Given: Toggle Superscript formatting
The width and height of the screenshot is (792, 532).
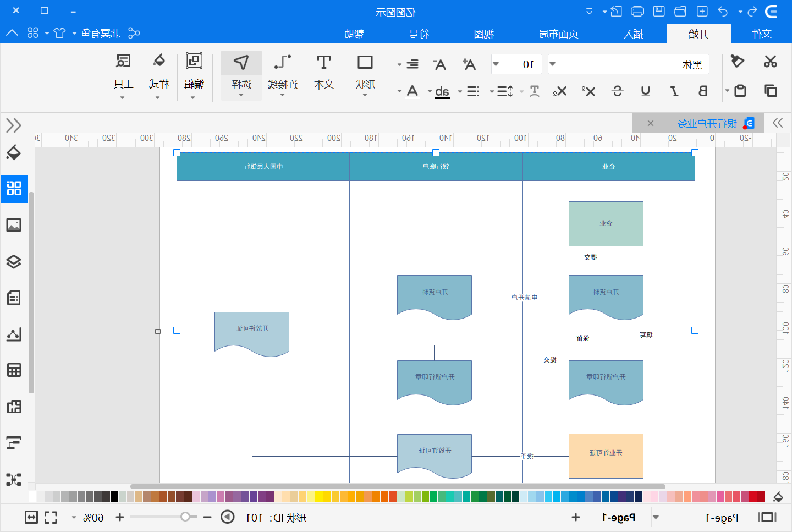Looking at the screenshot, I should 588,91.
